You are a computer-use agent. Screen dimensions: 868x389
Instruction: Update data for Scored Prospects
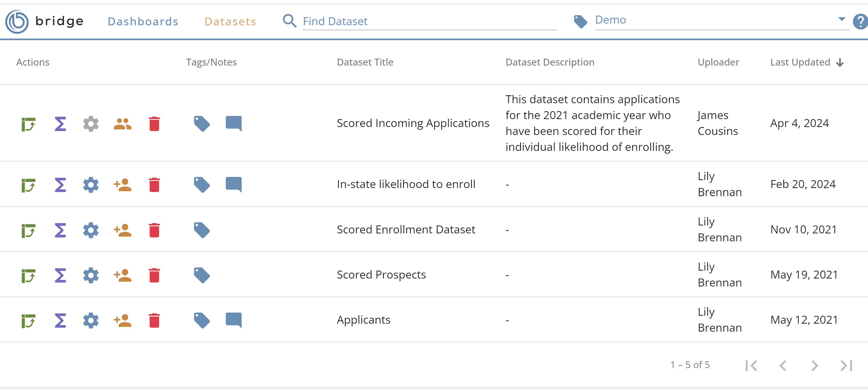29,276
